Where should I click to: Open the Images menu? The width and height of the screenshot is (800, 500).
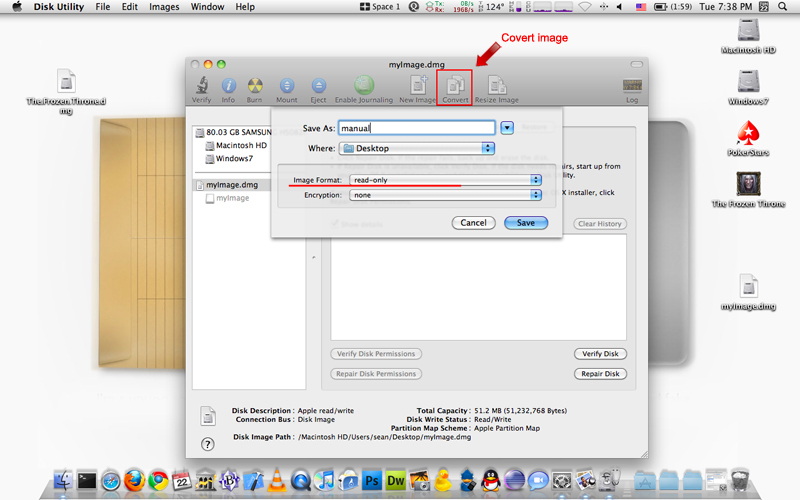(164, 7)
